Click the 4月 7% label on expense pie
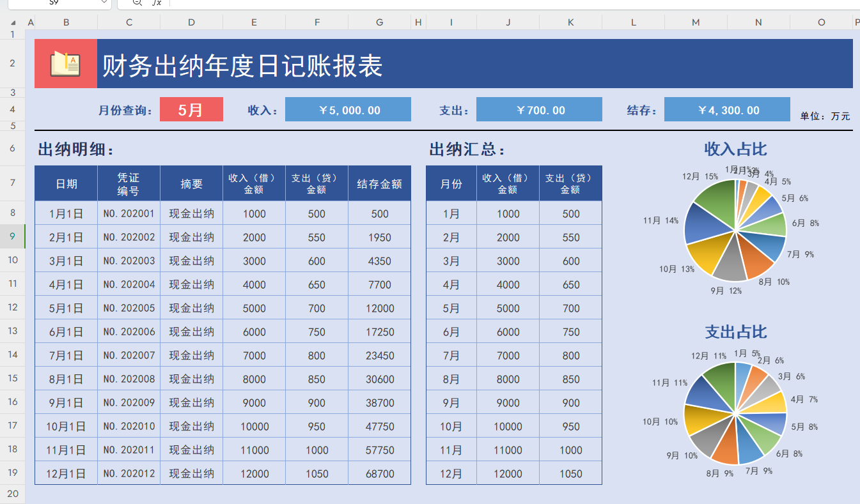The image size is (860, 504). pyautogui.click(x=804, y=399)
